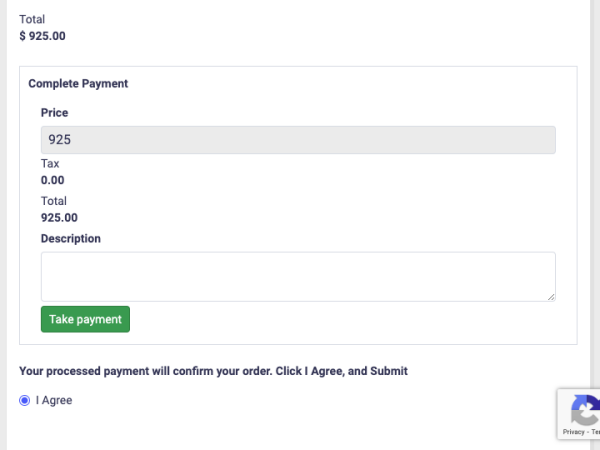Click the processed payment confirmation notice text
The height and width of the screenshot is (450, 600).
point(214,371)
